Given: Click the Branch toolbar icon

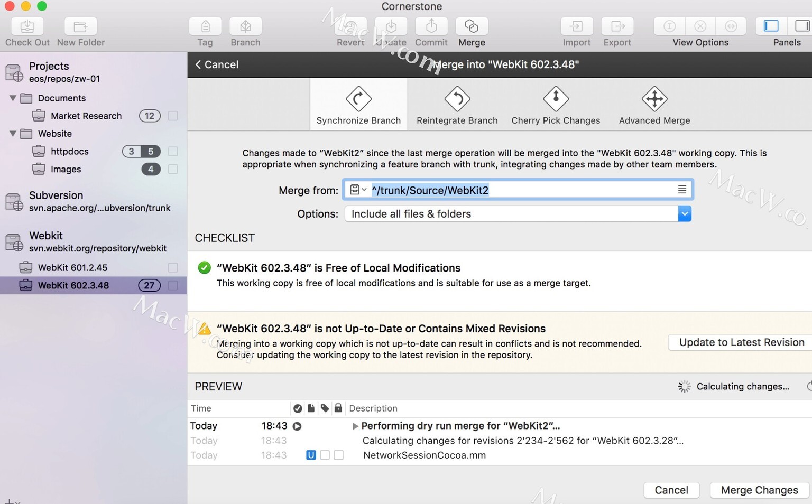Looking at the screenshot, I should (245, 26).
